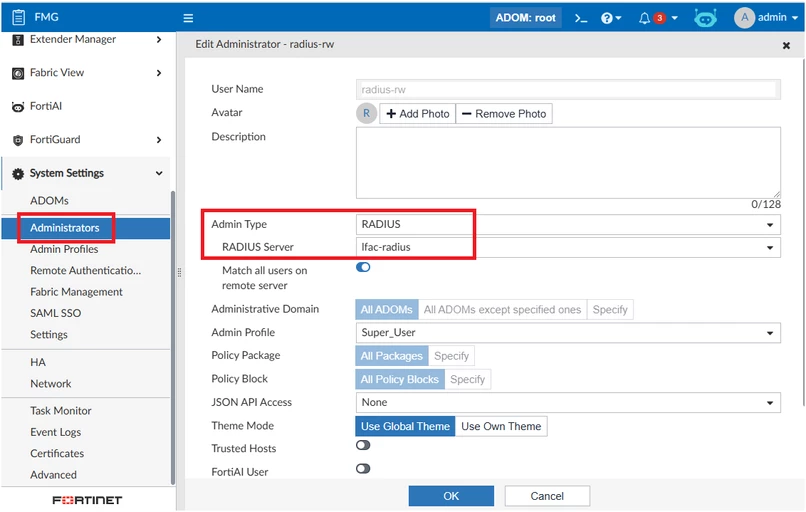Viewport: 806px width, 512px height.
Task: Select Specify for Policy Block
Action: [x=467, y=379]
